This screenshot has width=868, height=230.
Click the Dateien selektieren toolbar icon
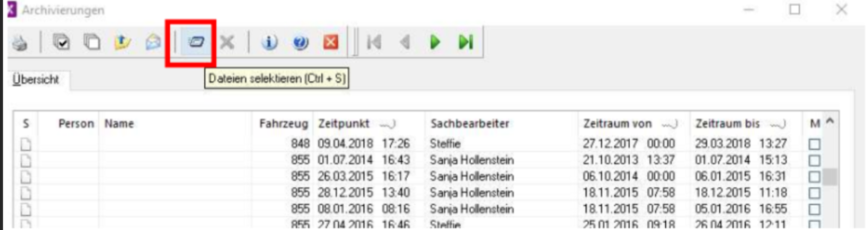tap(196, 42)
